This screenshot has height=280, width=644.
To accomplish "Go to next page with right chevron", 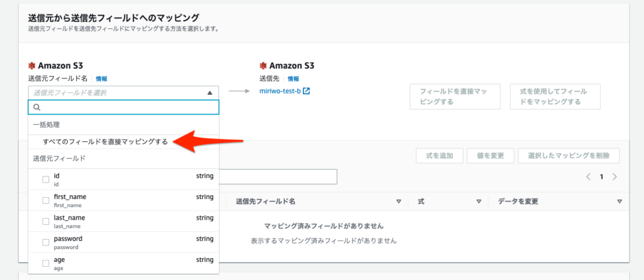I will click(615, 176).
